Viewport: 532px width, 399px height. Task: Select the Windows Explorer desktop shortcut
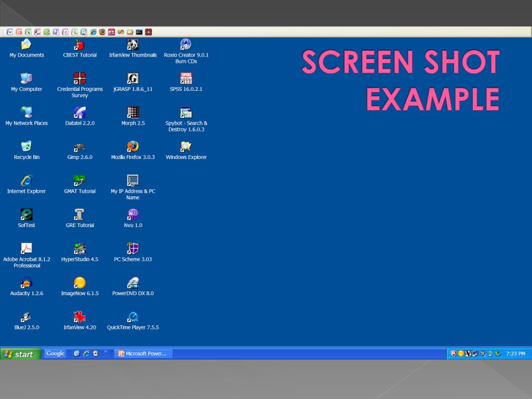186,150
